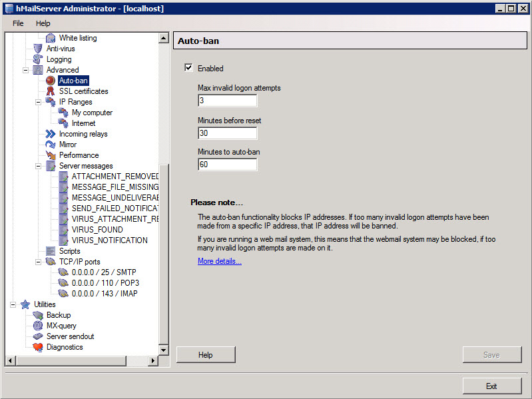This screenshot has width=532, height=399.
Task: Collapse the TCP/IP ports node
Action: 39,262
